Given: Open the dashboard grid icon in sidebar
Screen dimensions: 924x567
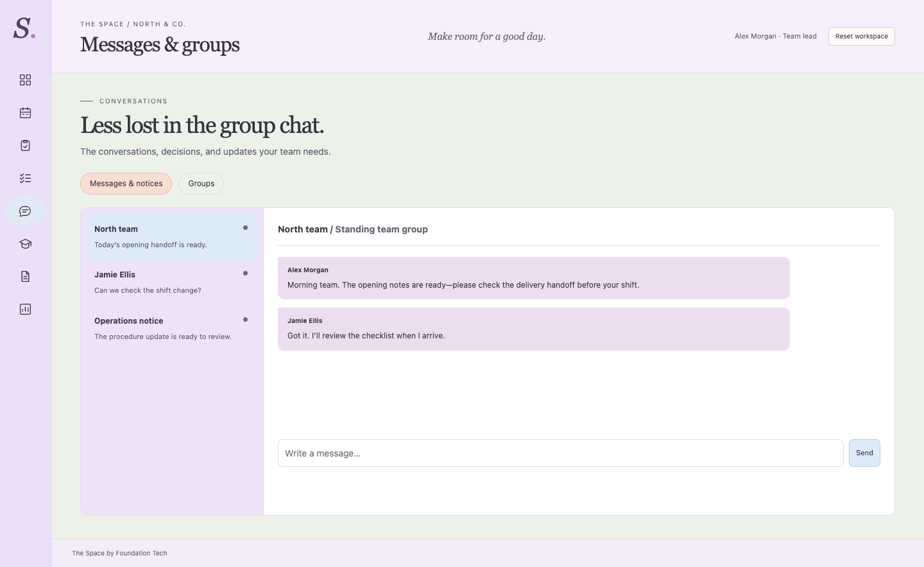Looking at the screenshot, I should [25, 80].
